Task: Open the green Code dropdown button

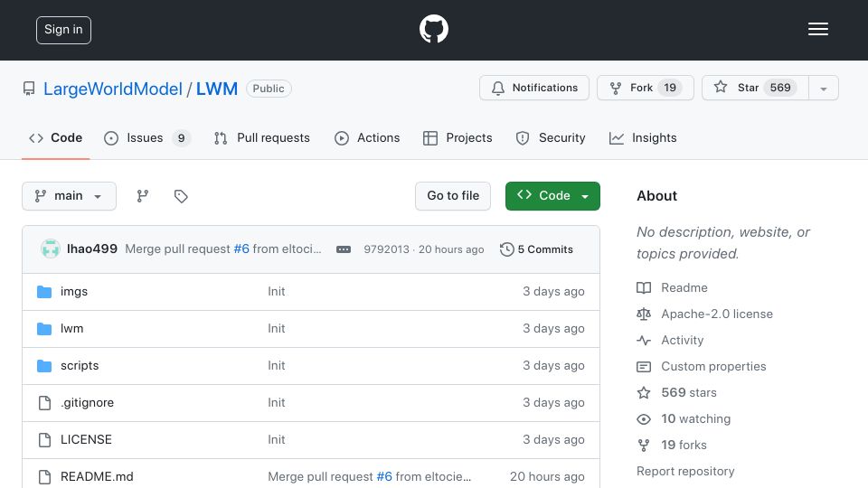Action: click(x=552, y=196)
